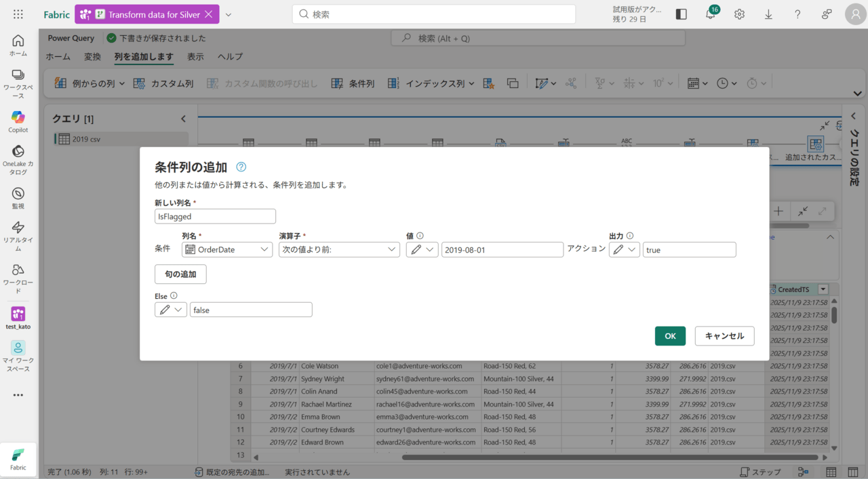
Task: Open the Fabric app launcher grid
Action: pyautogui.click(x=18, y=14)
